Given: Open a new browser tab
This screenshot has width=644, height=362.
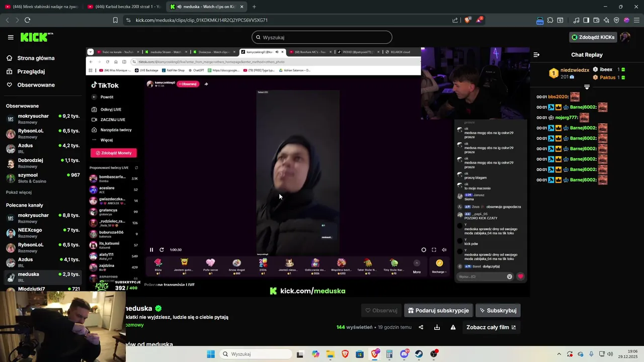Looking at the screenshot, I should (254, 7).
